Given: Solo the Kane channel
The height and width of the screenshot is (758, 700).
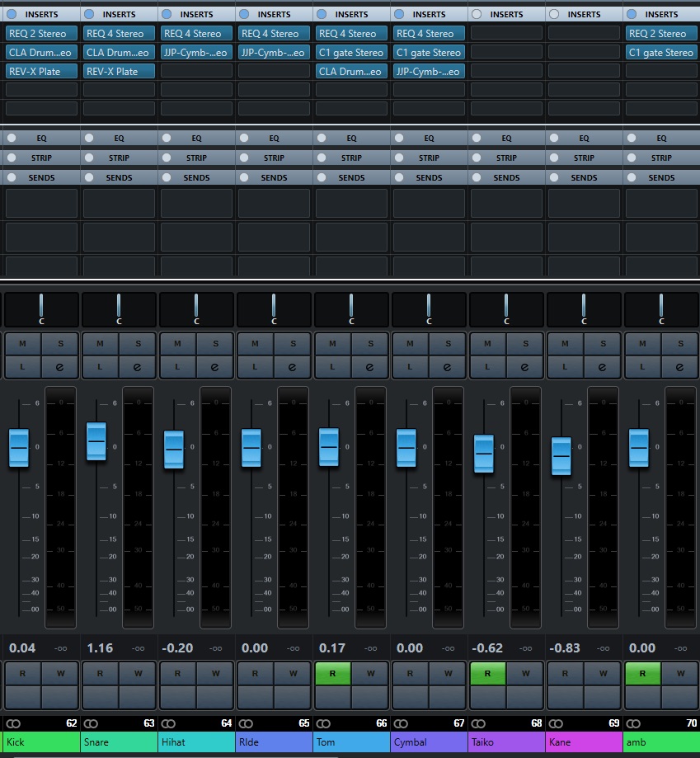Looking at the screenshot, I should pyautogui.click(x=603, y=344).
